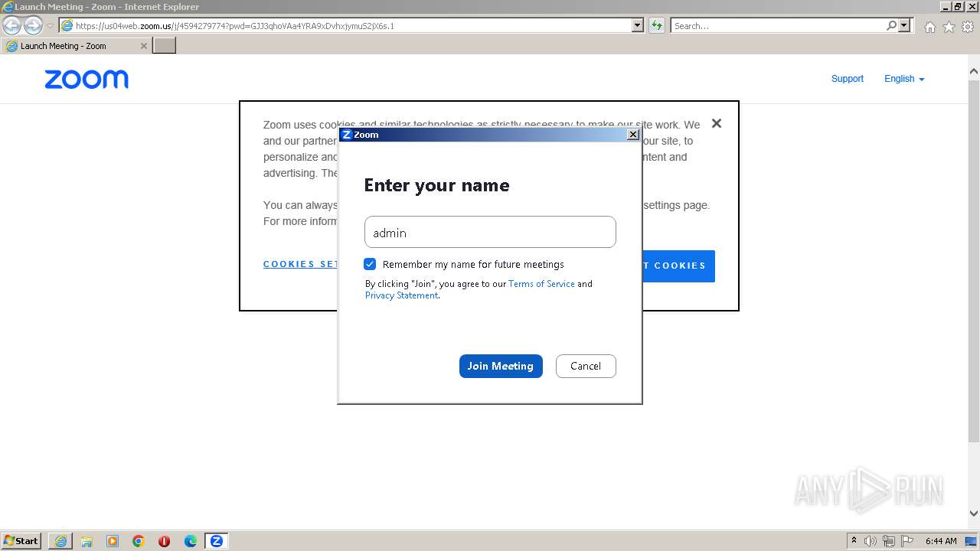Open Internet Explorer from taskbar

pyautogui.click(x=60, y=541)
